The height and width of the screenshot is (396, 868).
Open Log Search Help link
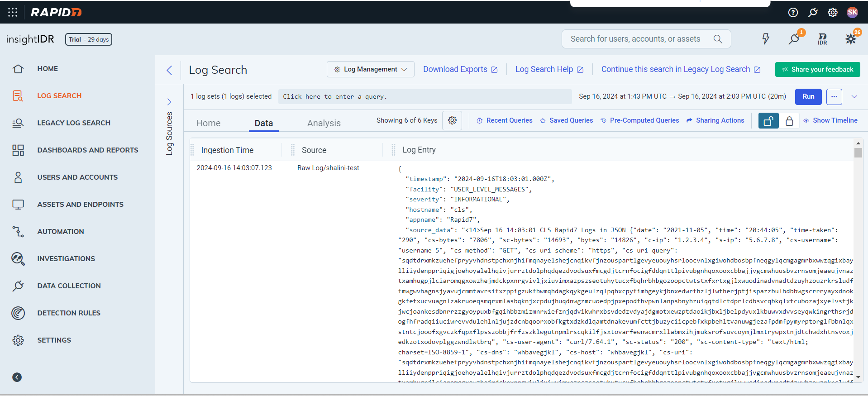coord(549,69)
